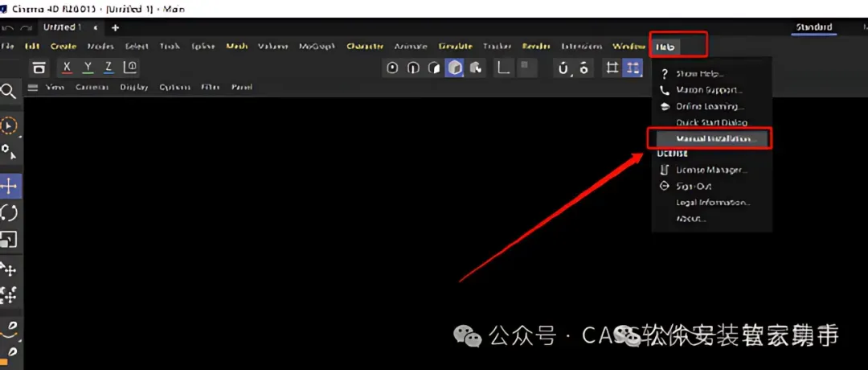The width and height of the screenshot is (868, 370).
Task: Open the File menu
Action: (x=9, y=47)
